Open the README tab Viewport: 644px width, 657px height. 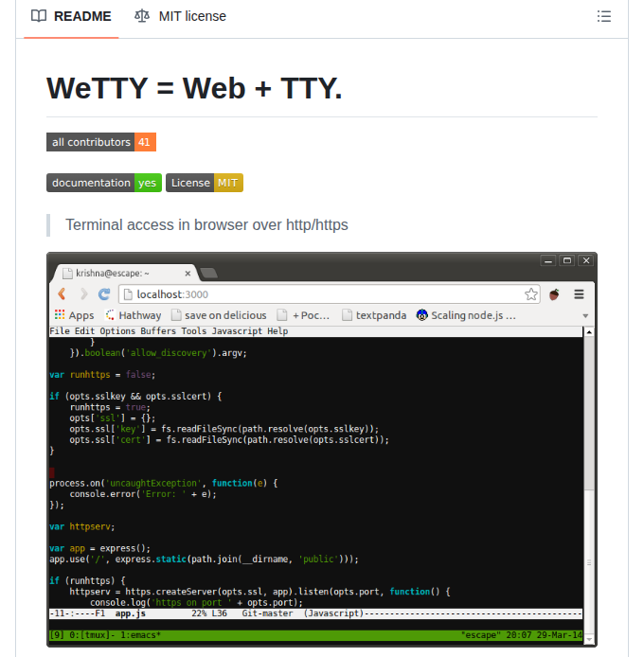pyautogui.click(x=71, y=16)
